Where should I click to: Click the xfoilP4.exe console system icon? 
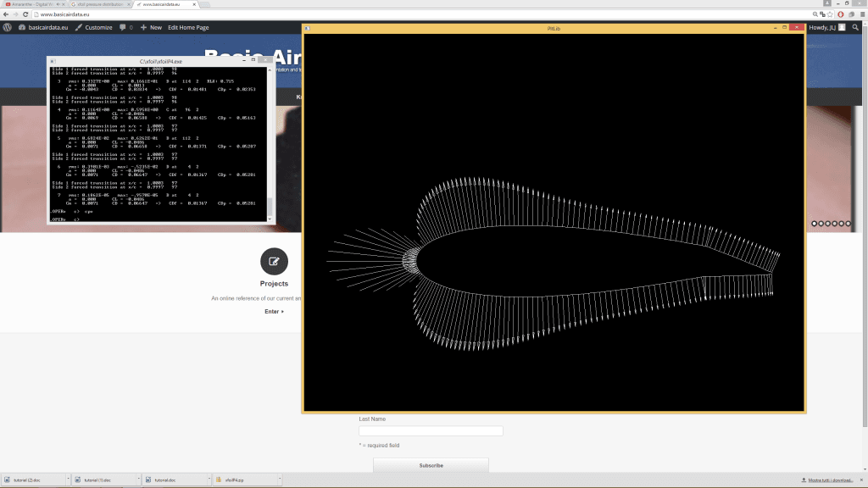click(53, 61)
